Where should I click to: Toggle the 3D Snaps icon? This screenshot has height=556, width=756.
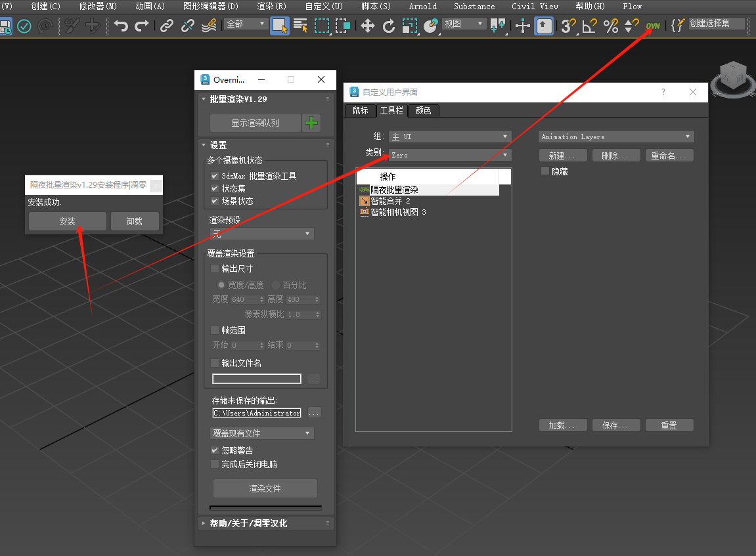coord(569,25)
